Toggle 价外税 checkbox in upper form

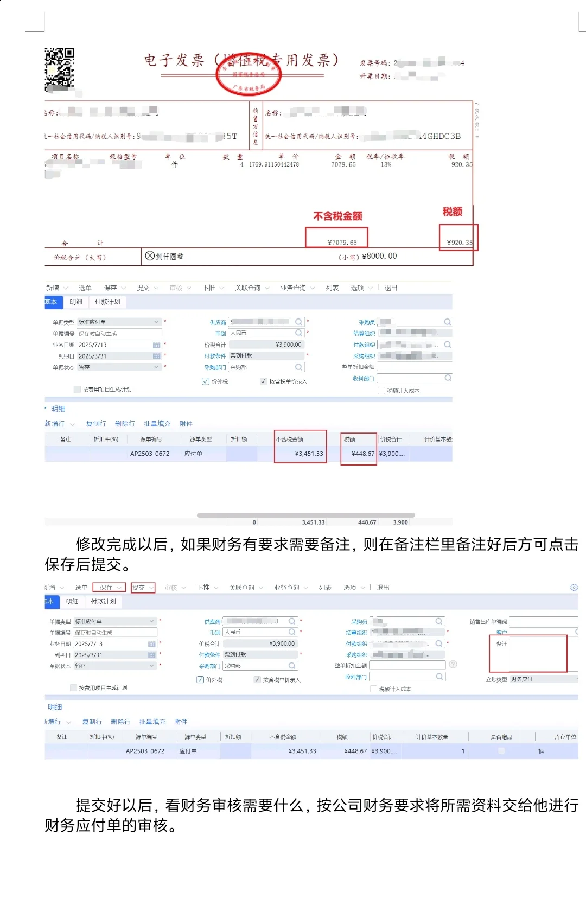(206, 381)
